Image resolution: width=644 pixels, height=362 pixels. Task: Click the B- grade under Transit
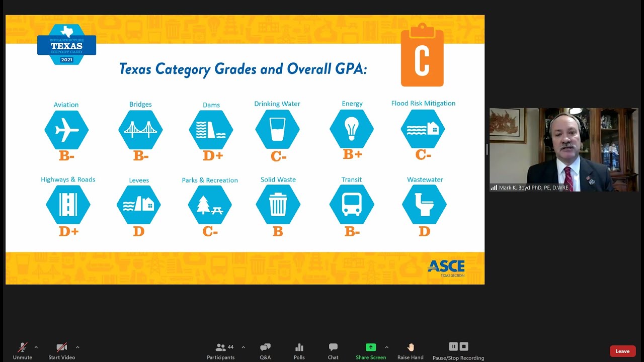coord(352,231)
